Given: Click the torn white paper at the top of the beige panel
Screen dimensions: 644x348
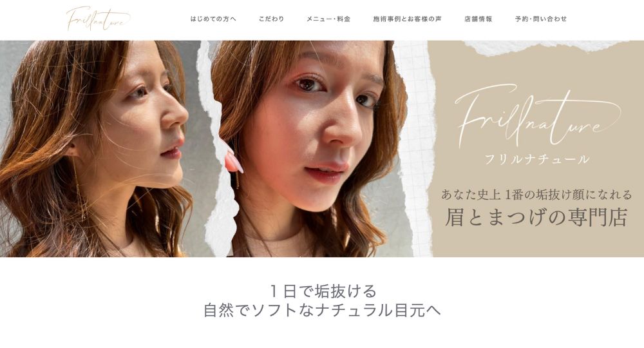Looking at the screenshot, I should pyautogui.click(x=546, y=47).
